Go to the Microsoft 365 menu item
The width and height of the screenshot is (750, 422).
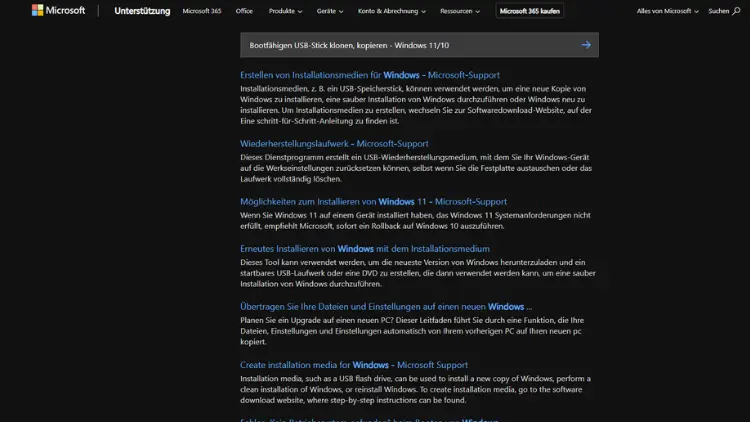[203, 11]
